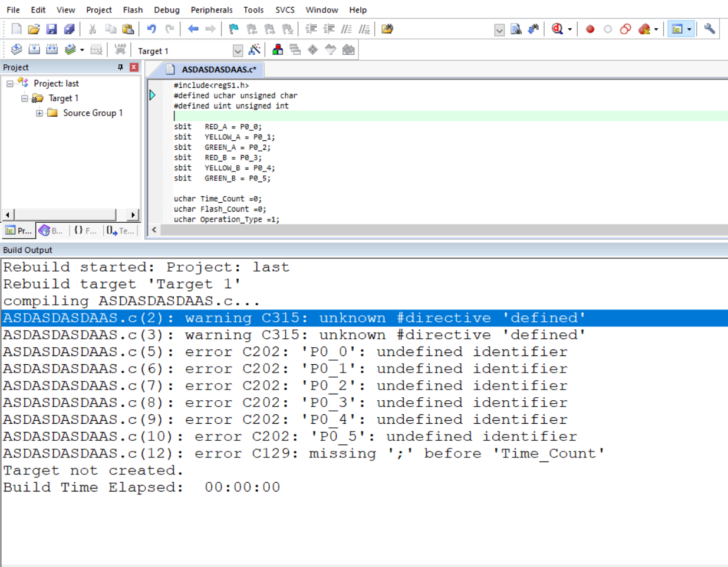
Task: Open the Batch Build icon
Action: [70, 50]
